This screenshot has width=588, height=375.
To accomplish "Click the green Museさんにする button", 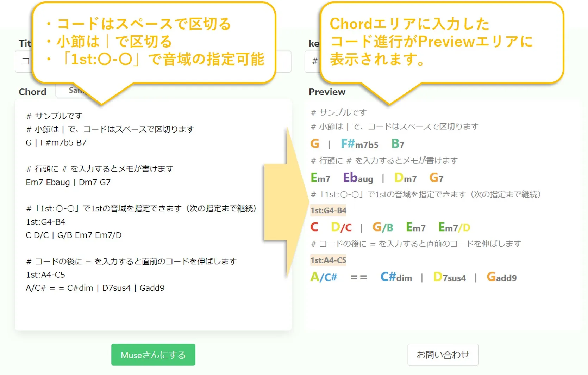I will (x=153, y=355).
